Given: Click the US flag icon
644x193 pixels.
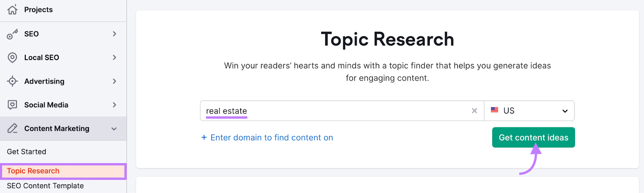Looking at the screenshot, I should (495, 110).
